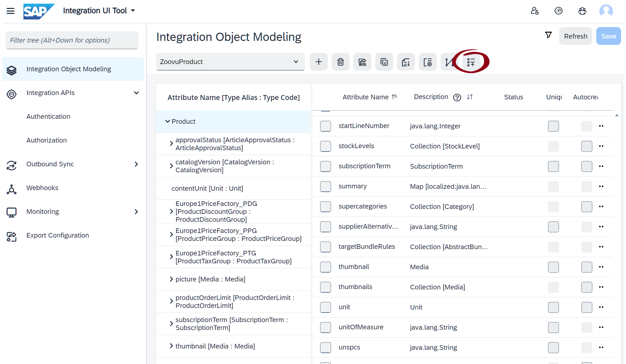626x364 pixels.
Task: Check the Unique box for thumbnail row
Action: (x=553, y=267)
